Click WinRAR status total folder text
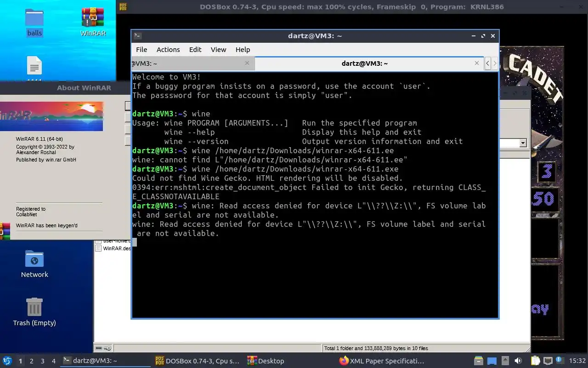 [x=376, y=348]
